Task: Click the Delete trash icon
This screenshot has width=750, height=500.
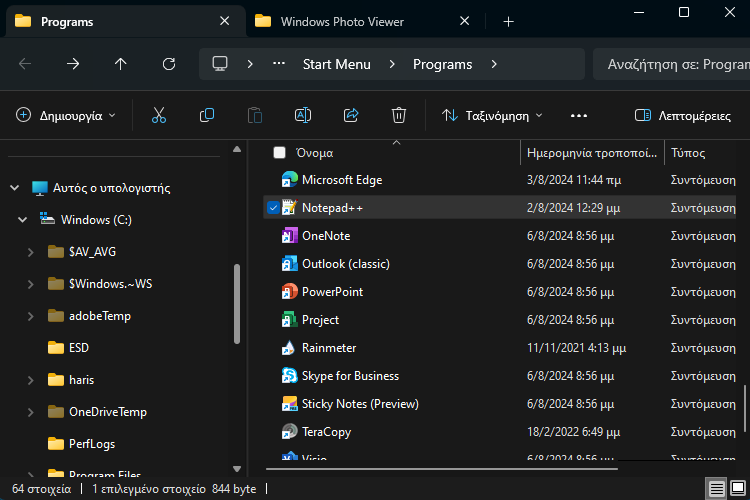Action: click(x=398, y=115)
